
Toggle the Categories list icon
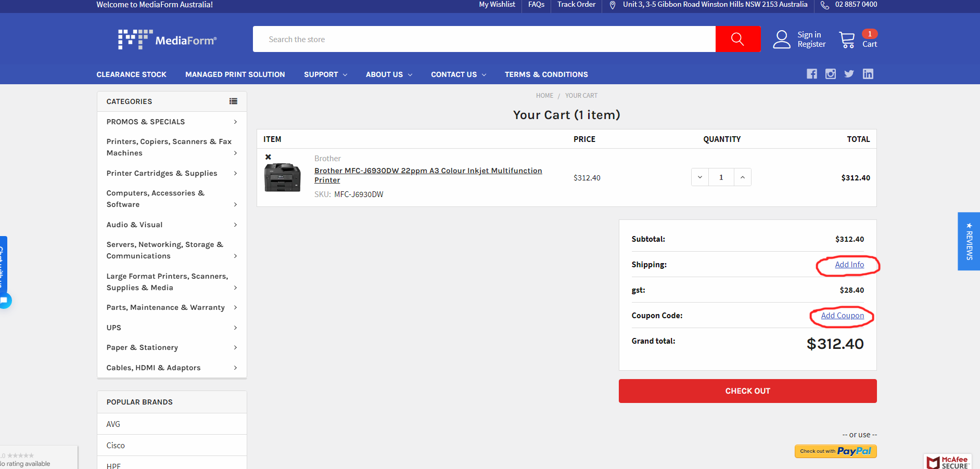click(x=233, y=101)
